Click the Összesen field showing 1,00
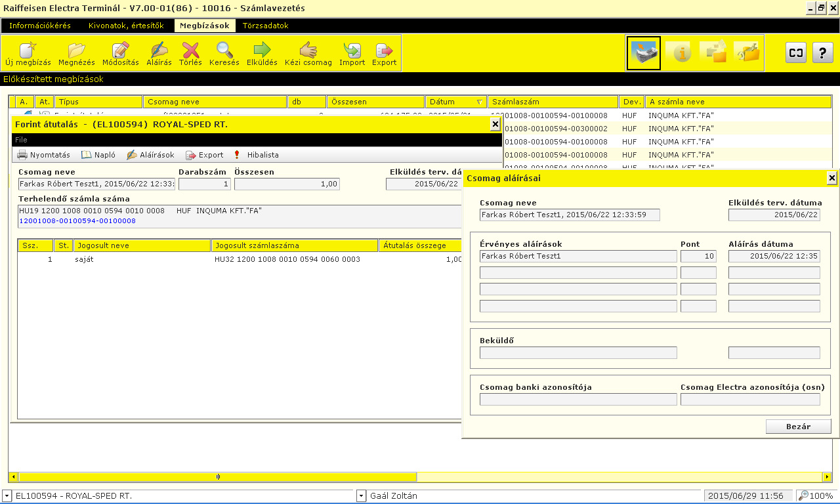This screenshot has width=840, height=504. click(287, 184)
